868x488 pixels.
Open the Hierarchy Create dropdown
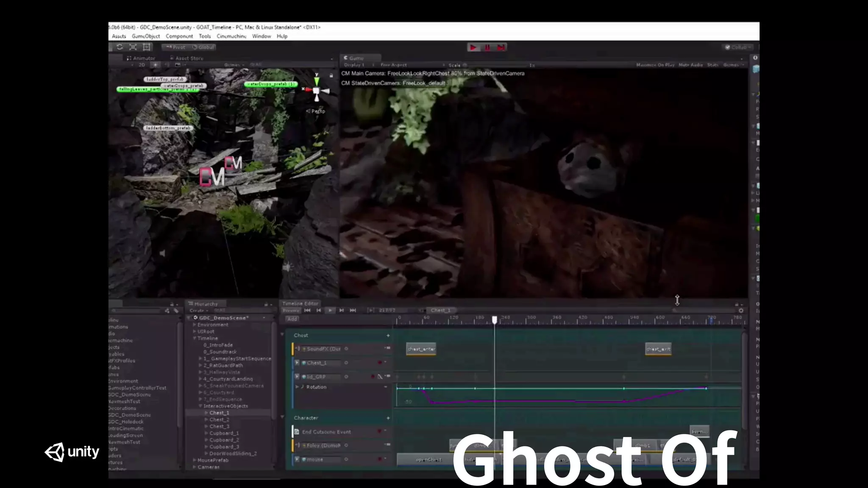(x=199, y=311)
